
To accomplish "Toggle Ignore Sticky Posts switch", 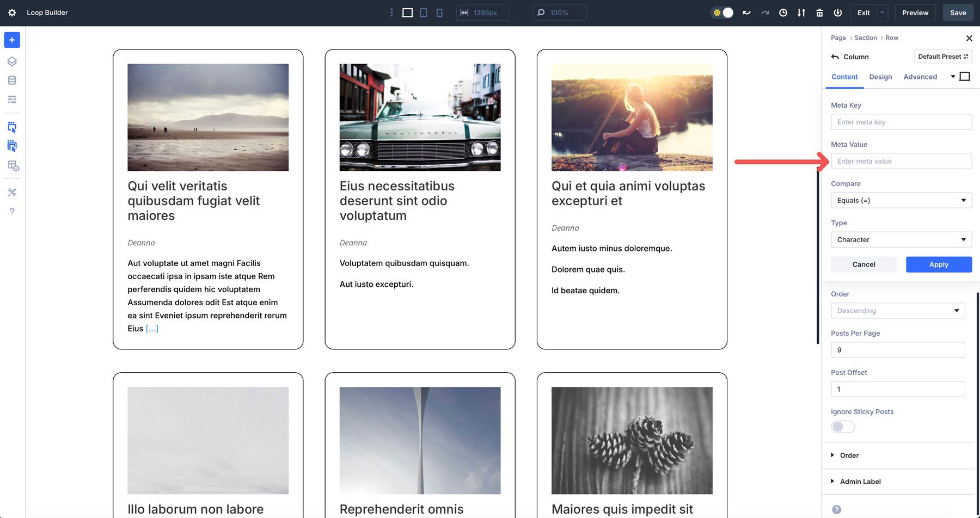I will [842, 427].
